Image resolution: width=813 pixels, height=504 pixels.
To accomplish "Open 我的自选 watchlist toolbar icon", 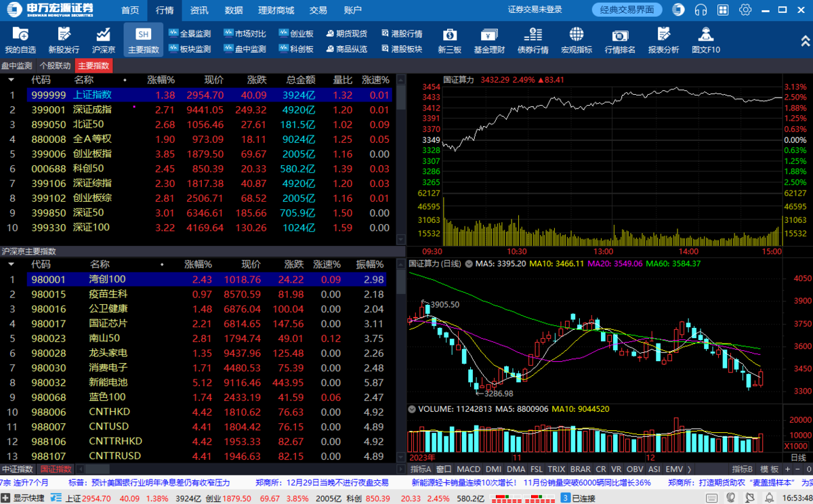I will 20,40.
